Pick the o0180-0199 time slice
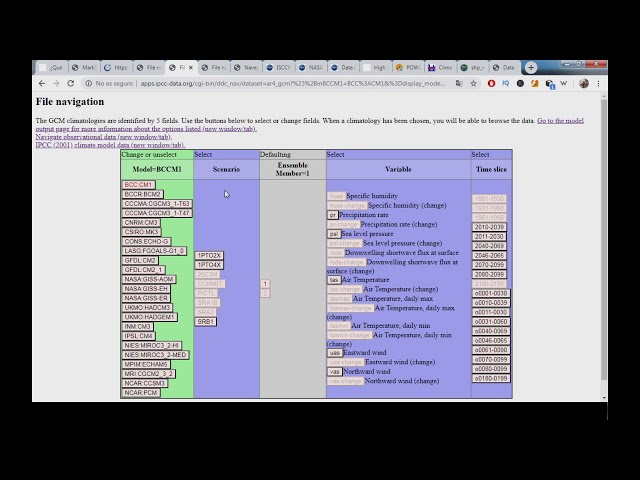 point(491,378)
